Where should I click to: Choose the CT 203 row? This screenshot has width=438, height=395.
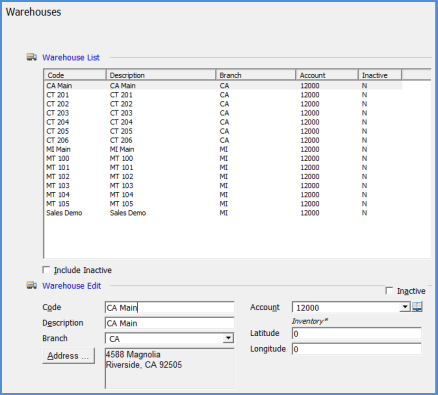tap(223, 113)
